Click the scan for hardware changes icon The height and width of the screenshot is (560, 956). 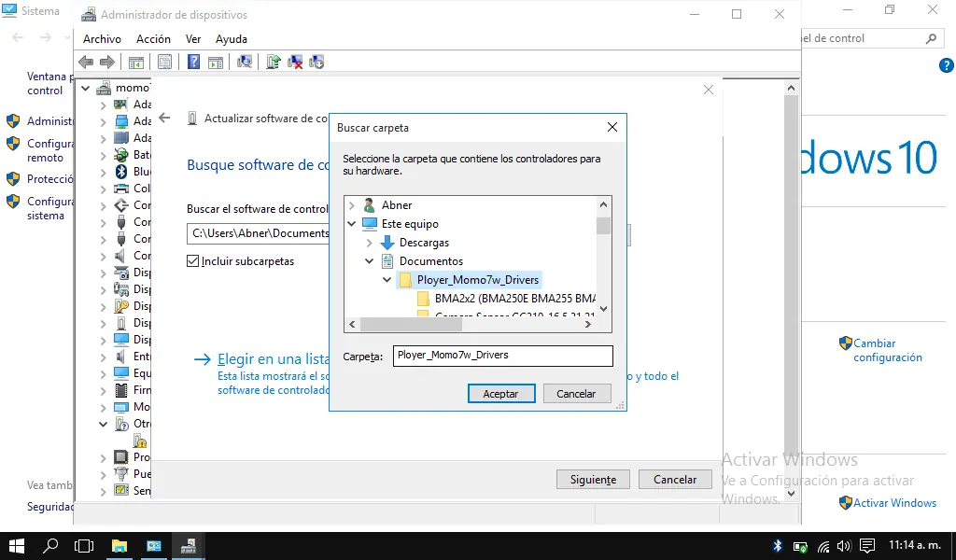245,62
